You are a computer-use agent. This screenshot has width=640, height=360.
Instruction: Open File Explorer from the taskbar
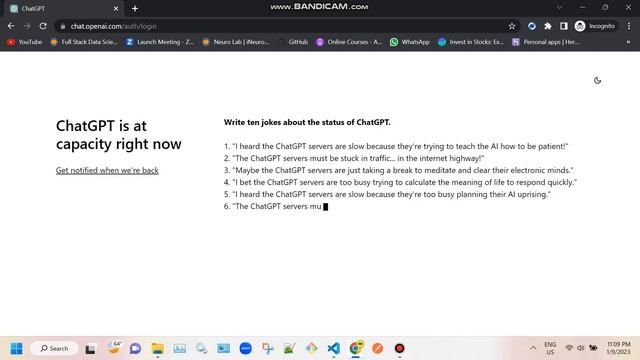tap(158, 348)
